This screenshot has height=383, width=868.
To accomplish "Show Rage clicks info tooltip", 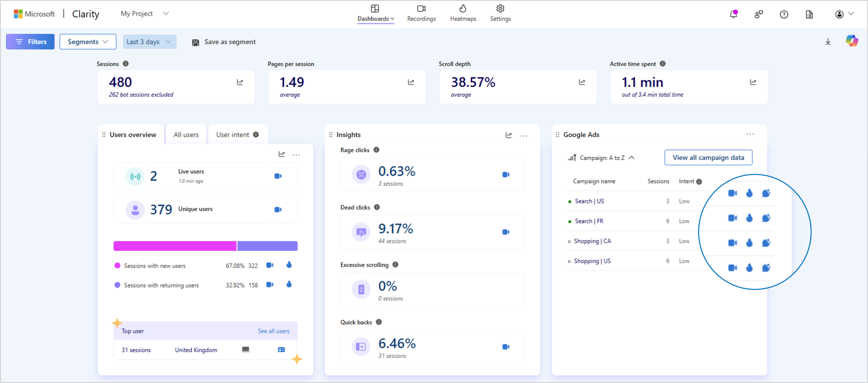I will point(376,150).
